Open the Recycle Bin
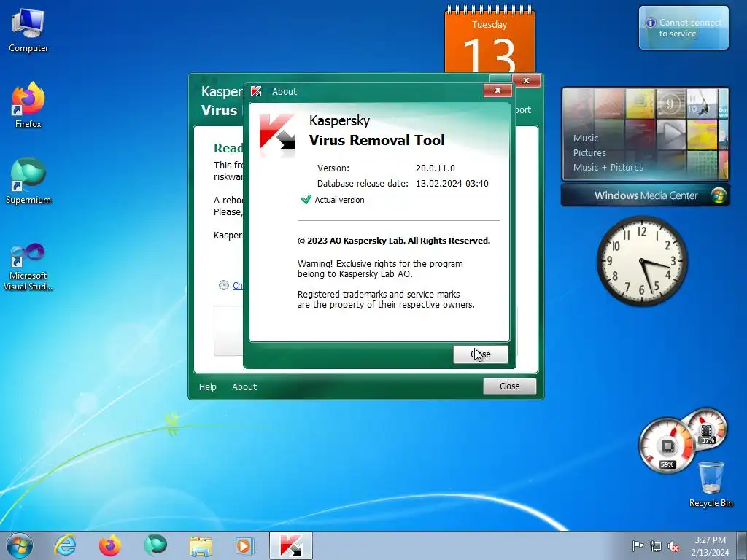747x560 pixels. [711, 484]
